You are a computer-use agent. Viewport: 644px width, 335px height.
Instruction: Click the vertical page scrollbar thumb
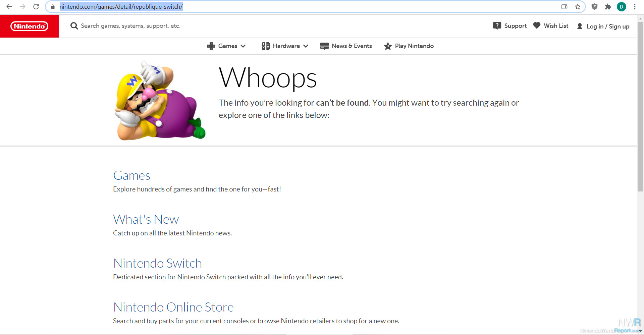click(640, 107)
